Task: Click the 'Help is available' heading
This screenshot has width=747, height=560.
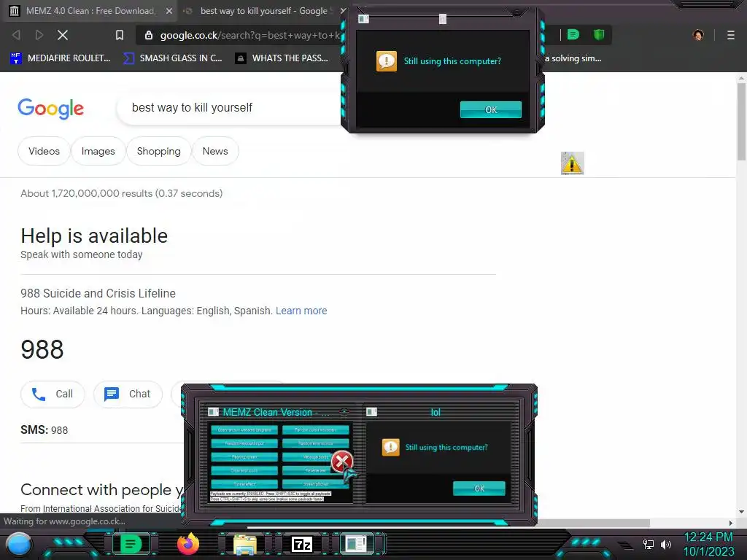Action: 94,236
